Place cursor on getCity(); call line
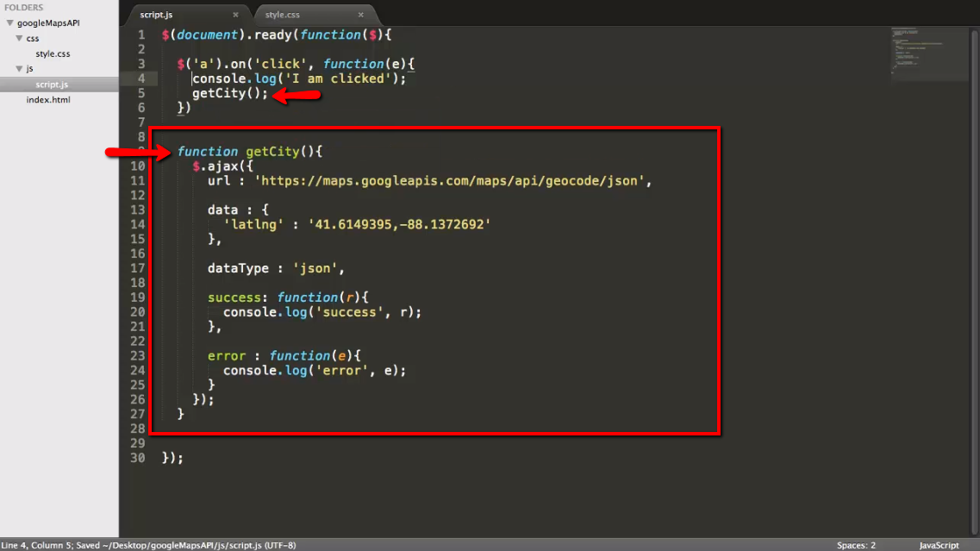 pos(230,93)
